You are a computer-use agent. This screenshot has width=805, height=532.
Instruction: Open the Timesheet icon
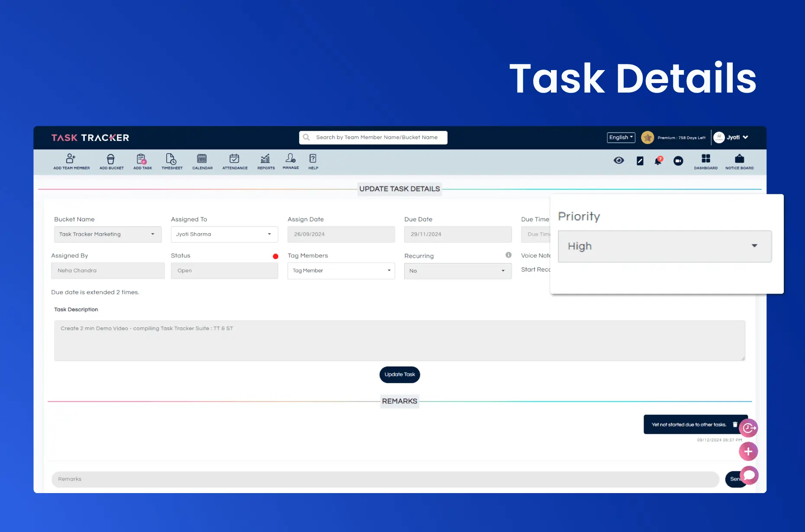tap(171, 159)
